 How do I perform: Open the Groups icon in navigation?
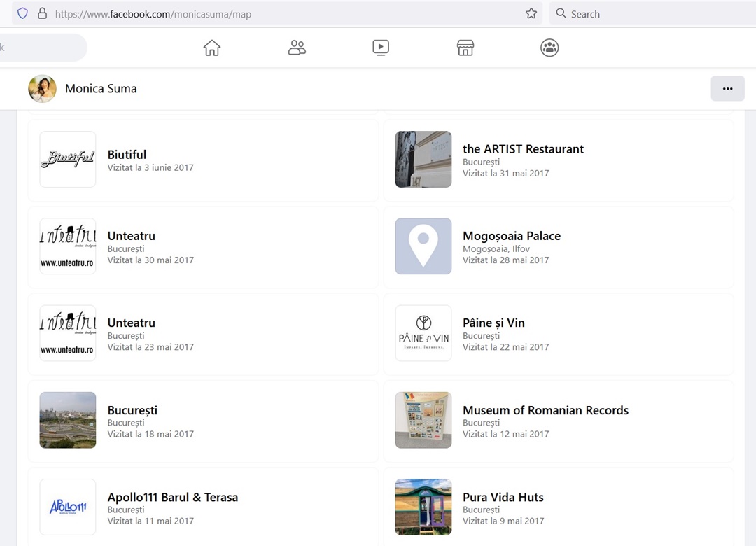(549, 48)
